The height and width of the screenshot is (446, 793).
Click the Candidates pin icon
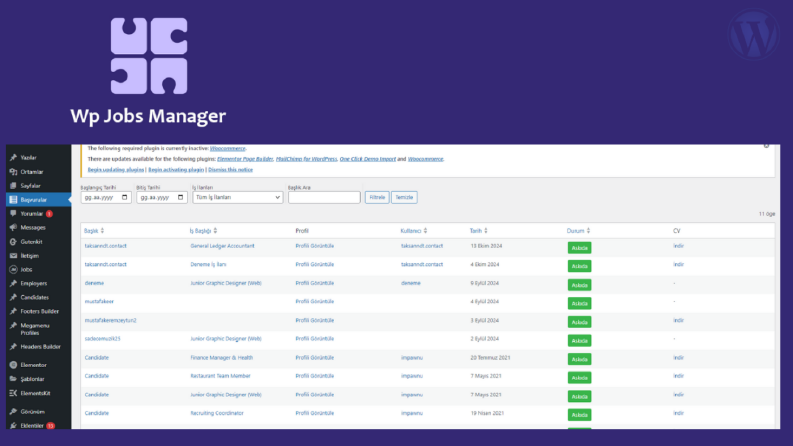[x=13, y=297]
